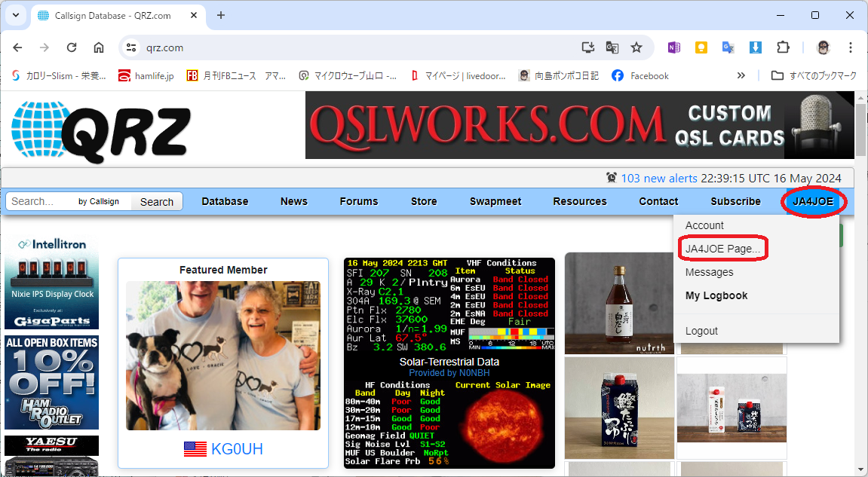Open the Ham Radio Outlet 10% off ad
Viewport: 868px width, 477px height.
(x=51, y=382)
